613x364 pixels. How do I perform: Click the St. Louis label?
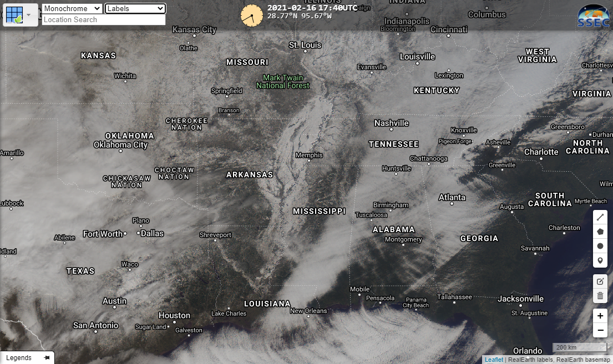click(305, 45)
